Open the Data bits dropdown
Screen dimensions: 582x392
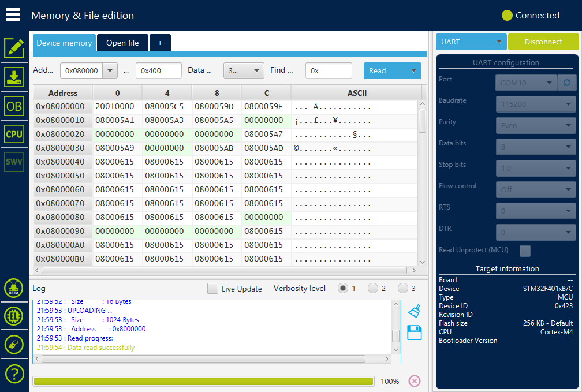(536, 147)
